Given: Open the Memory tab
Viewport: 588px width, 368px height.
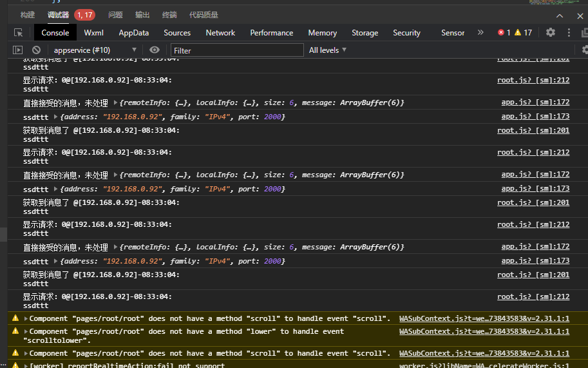Looking at the screenshot, I should pyautogui.click(x=323, y=33).
